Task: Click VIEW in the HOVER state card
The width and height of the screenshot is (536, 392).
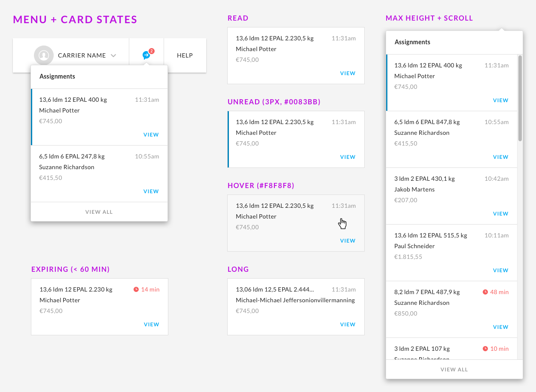Action: pyautogui.click(x=348, y=241)
